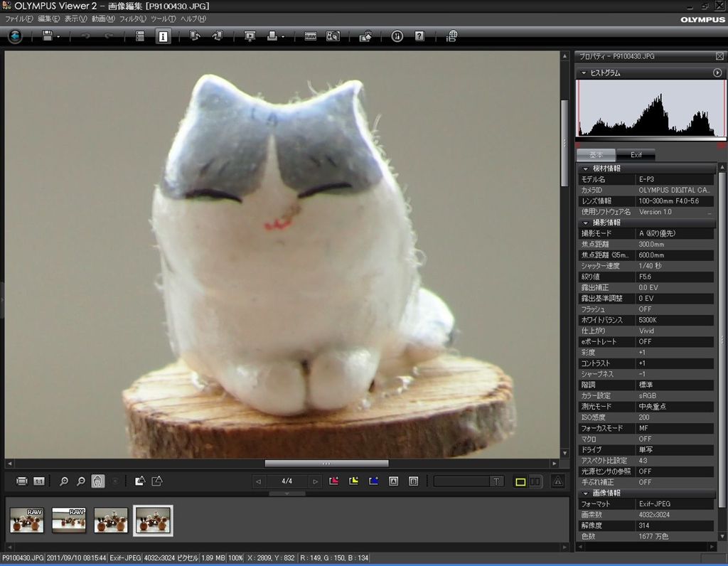Screen dimensions: 728x566
Task: Click the zoom in magnifier icon
Action: (64, 481)
